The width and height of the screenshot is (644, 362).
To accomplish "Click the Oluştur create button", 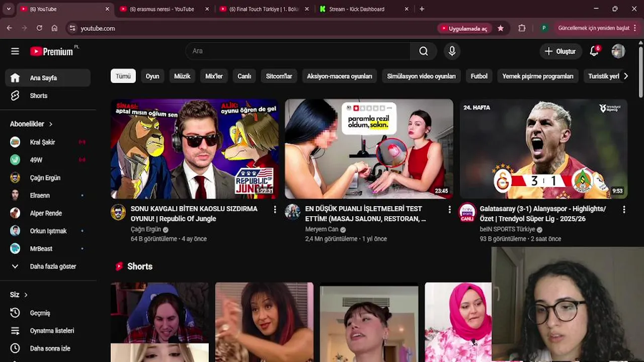I will tap(560, 51).
